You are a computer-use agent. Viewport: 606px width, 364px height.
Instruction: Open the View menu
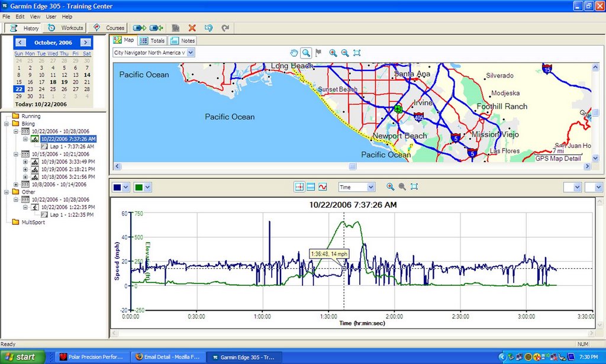(x=35, y=17)
